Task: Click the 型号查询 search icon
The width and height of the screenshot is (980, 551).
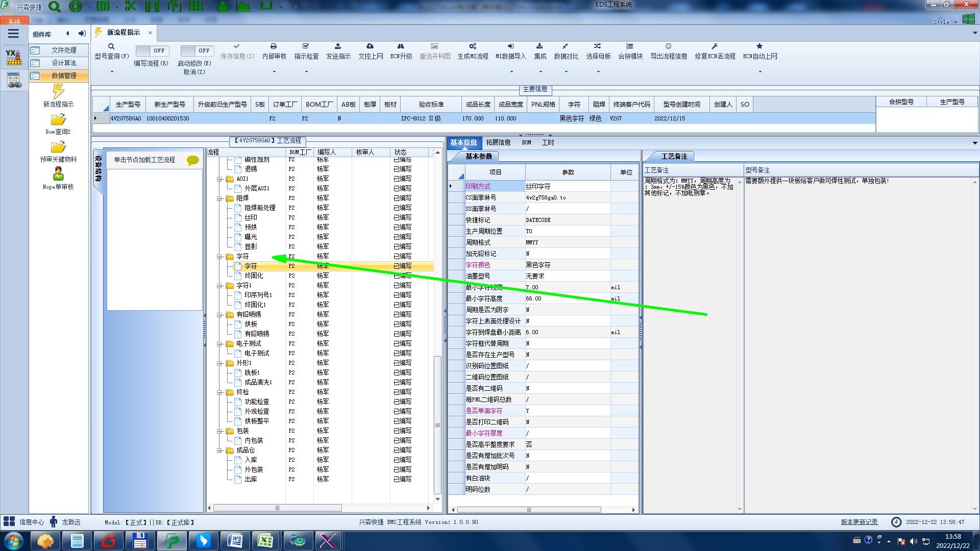Action: click(111, 46)
